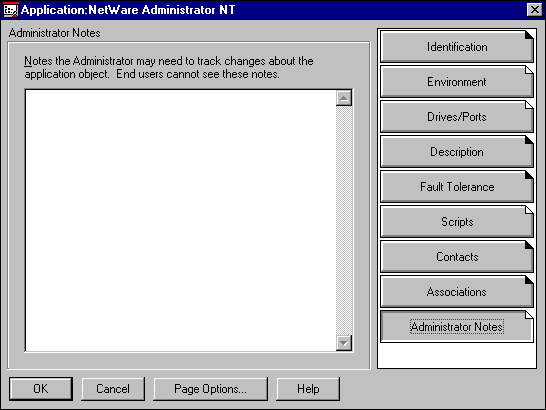The width and height of the screenshot is (546, 410).
Task: Close the NetWare Administrator NT dialog
Action: 535,10
